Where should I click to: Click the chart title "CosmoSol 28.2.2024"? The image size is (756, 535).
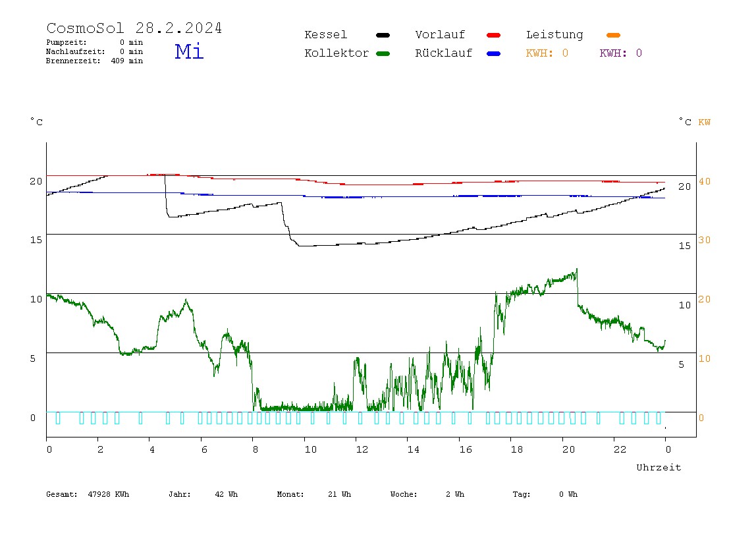pyautogui.click(x=134, y=28)
